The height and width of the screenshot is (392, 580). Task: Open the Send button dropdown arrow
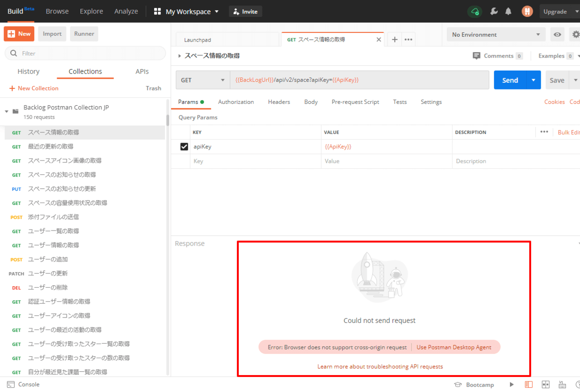(x=534, y=80)
